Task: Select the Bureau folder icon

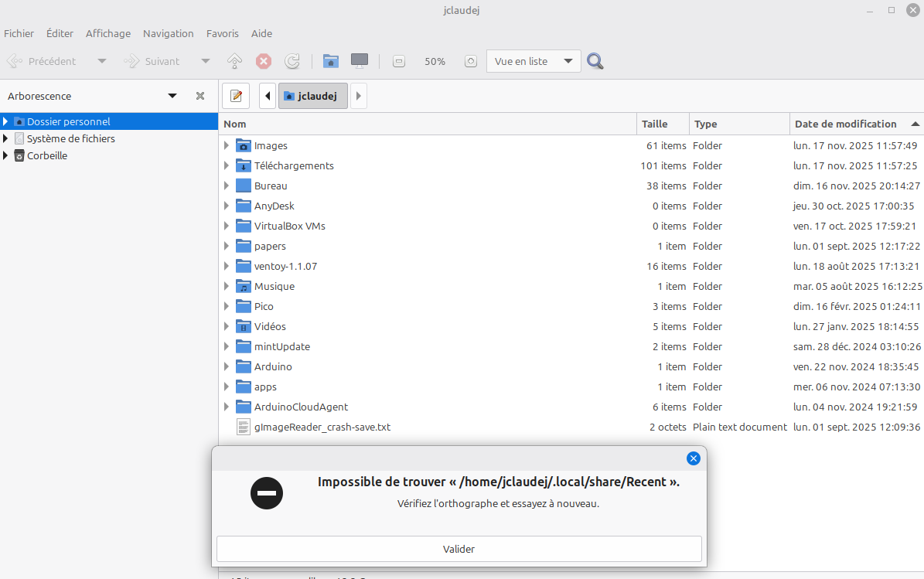Action: (x=244, y=186)
